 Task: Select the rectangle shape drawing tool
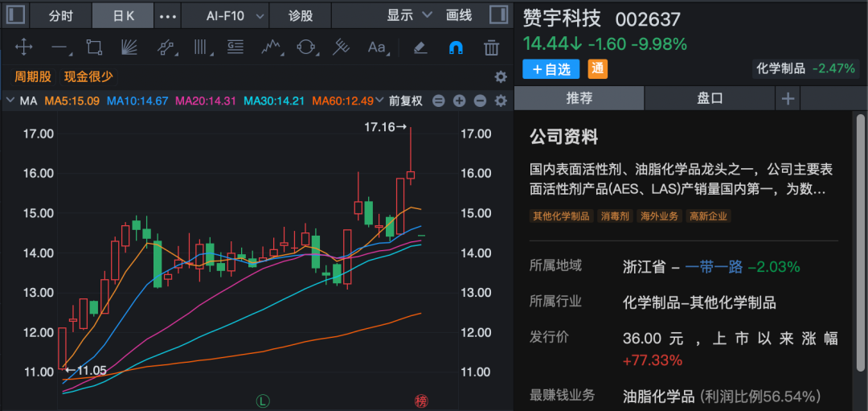click(x=94, y=47)
